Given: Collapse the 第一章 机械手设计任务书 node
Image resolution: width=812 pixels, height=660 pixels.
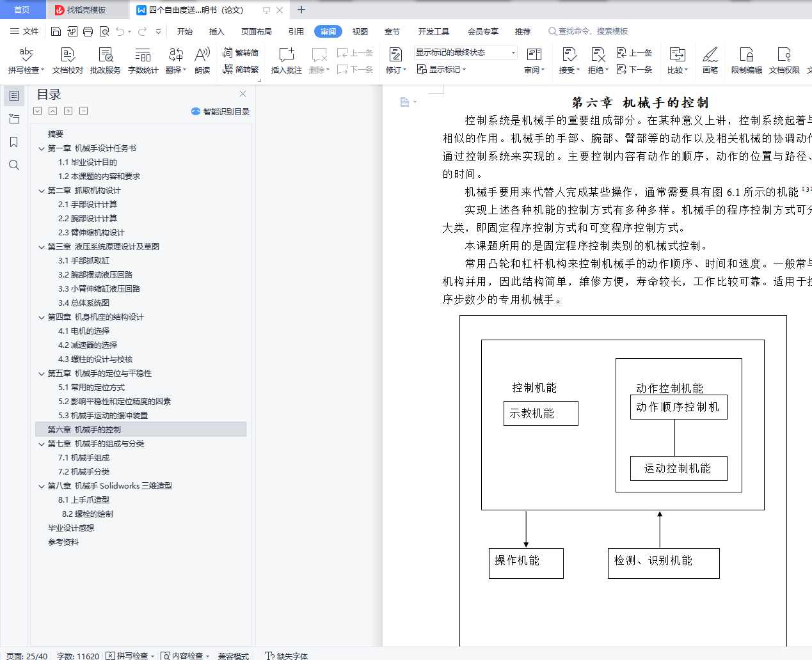Looking at the screenshot, I should pyautogui.click(x=42, y=148).
